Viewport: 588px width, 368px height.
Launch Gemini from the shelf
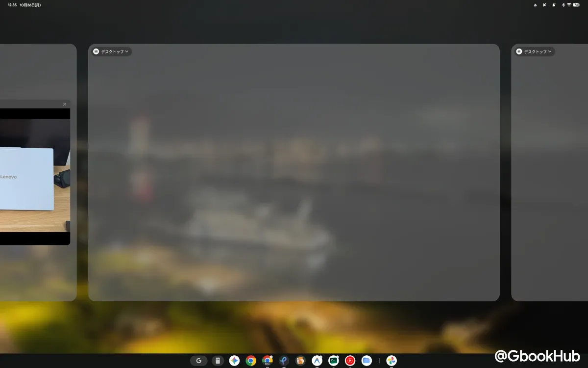pos(234,361)
